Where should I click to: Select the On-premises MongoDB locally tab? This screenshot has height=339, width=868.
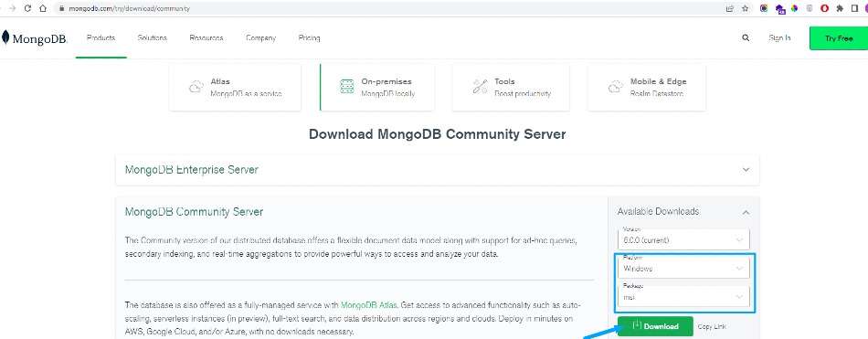point(377,87)
